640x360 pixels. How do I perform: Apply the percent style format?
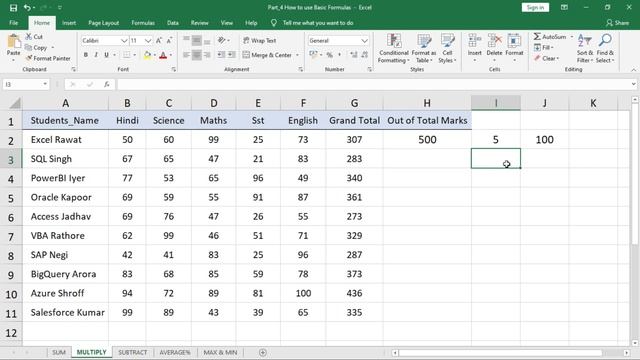point(329,55)
